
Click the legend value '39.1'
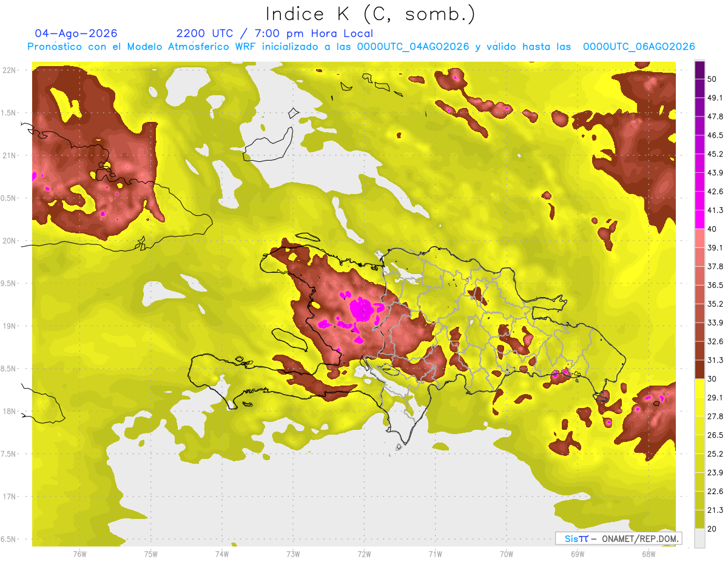[x=715, y=247]
